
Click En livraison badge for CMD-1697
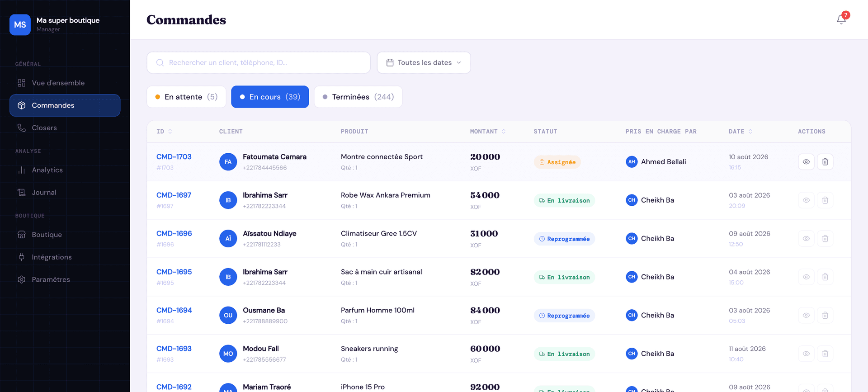(x=564, y=201)
